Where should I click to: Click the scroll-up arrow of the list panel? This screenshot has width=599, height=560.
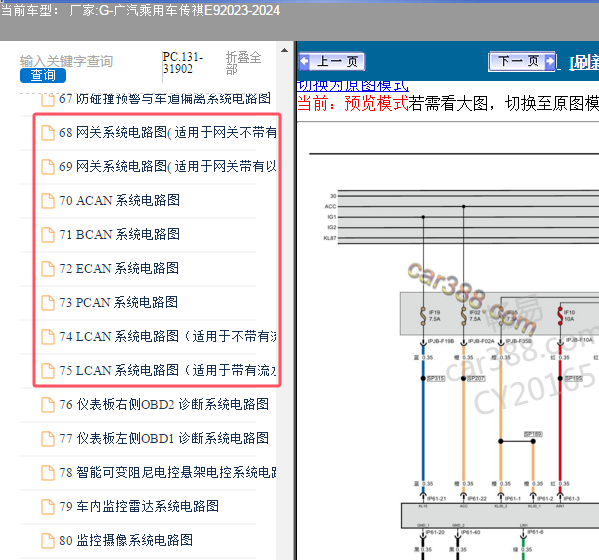284,50
